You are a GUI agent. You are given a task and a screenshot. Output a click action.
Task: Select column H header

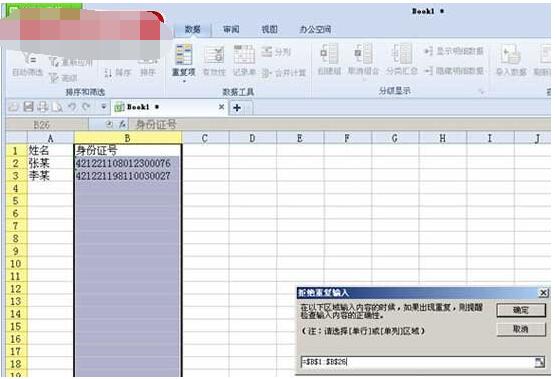tap(443, 138)
